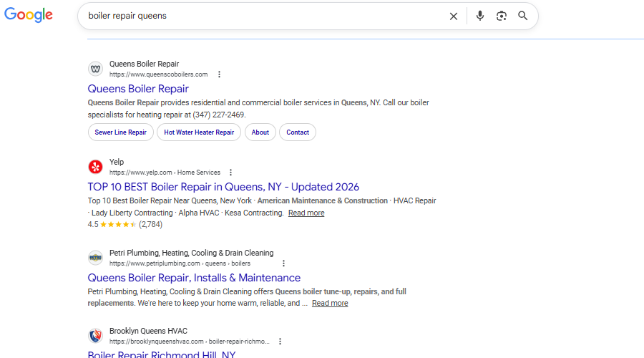Select the Sewer Line Repair sitelink chip
644x358 pixels.
click(120, 132)
